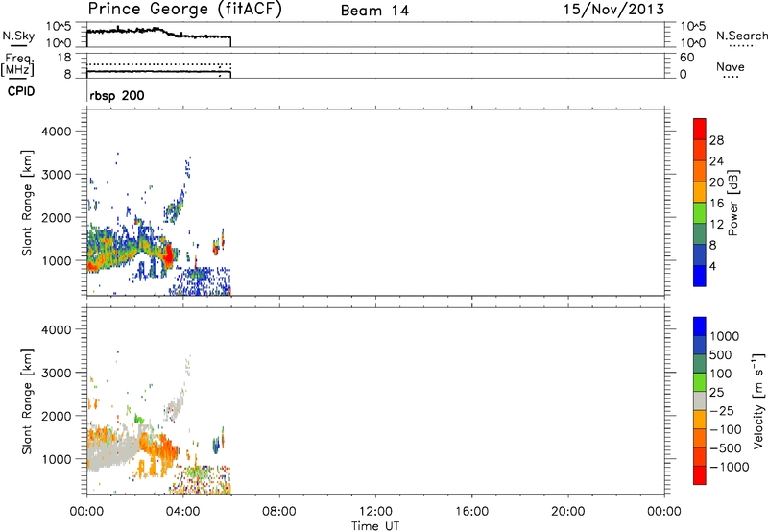
Task: Click the 08:00 time tick label
Action: coord(279,512)
